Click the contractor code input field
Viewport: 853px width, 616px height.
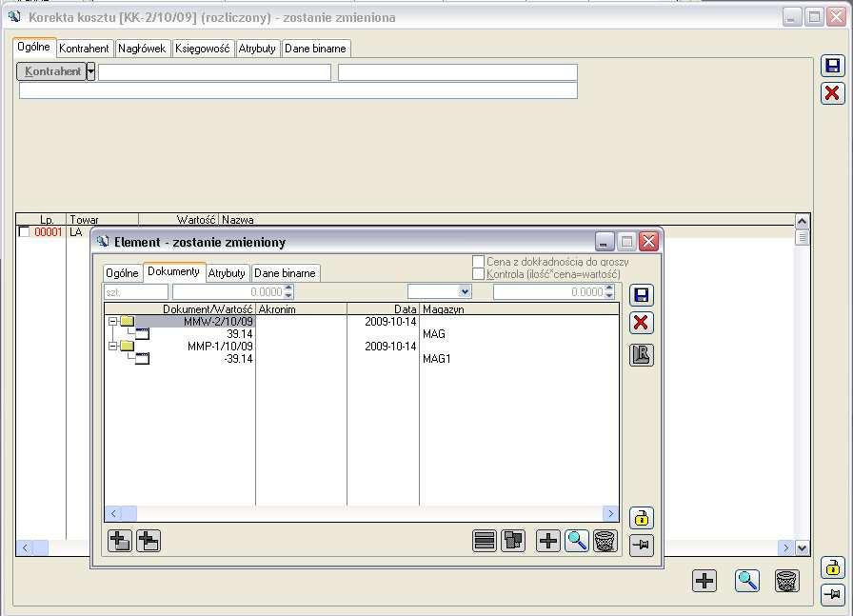tap(214, 72)
